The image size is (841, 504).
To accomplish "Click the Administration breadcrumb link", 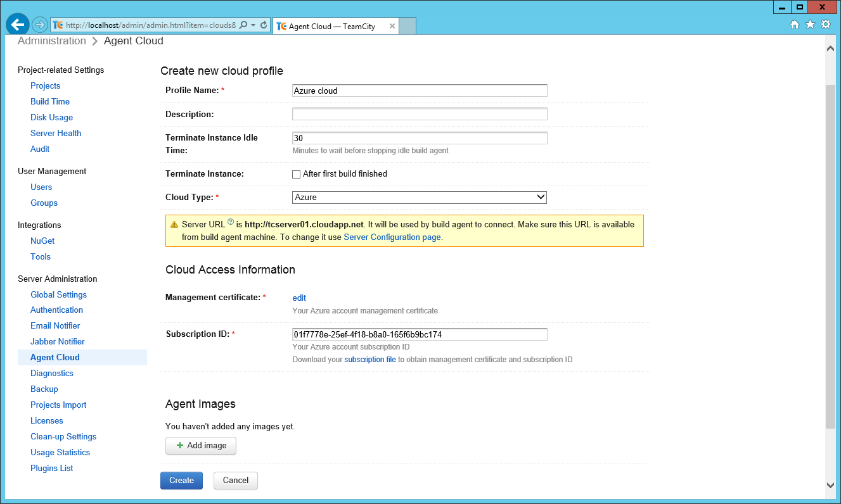I will pyautogui.click(x=52, y=41).
